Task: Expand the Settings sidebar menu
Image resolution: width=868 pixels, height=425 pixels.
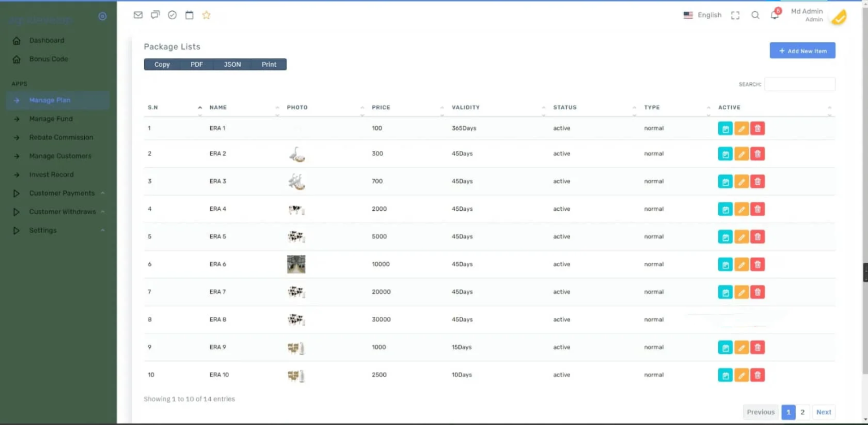Action: 43,231
